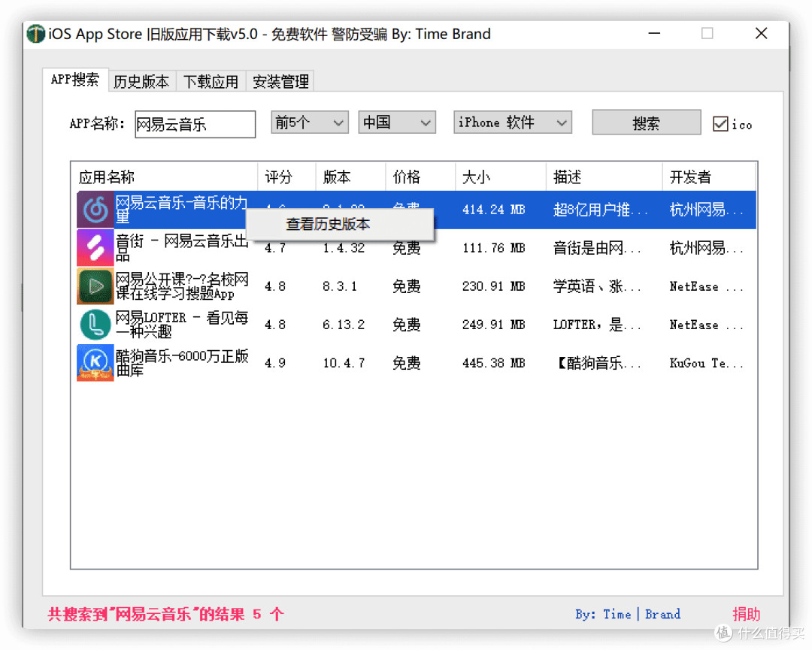
Task: Sort by 版本 column header
Action: click(350, 177)
